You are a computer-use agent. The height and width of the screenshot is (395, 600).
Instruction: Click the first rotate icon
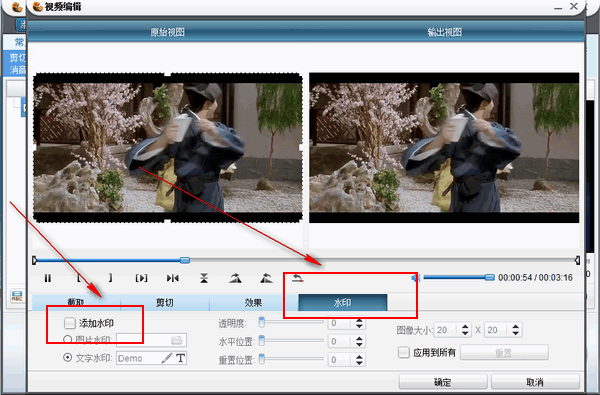[x=235, y=278]
